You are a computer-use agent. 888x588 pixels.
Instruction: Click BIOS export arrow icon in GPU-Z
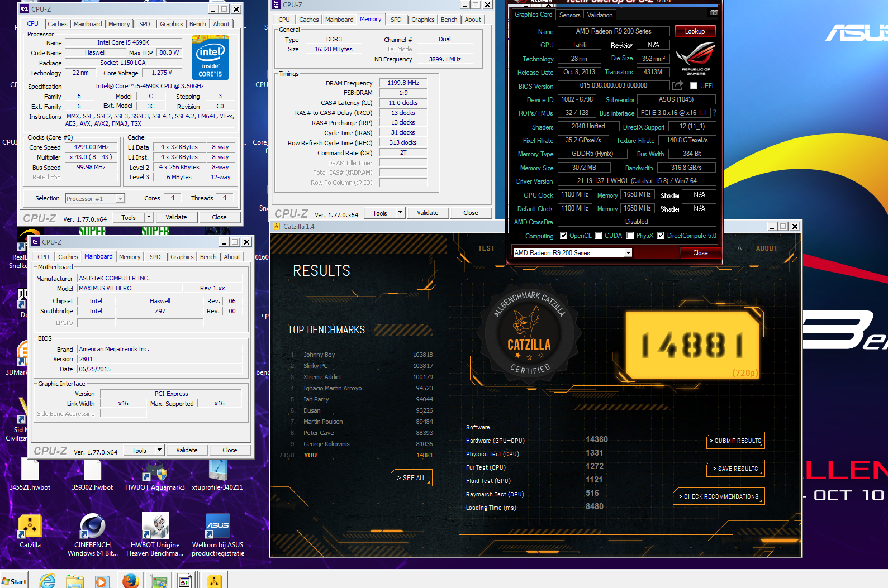pyautogui.click(x=678, y=85)
